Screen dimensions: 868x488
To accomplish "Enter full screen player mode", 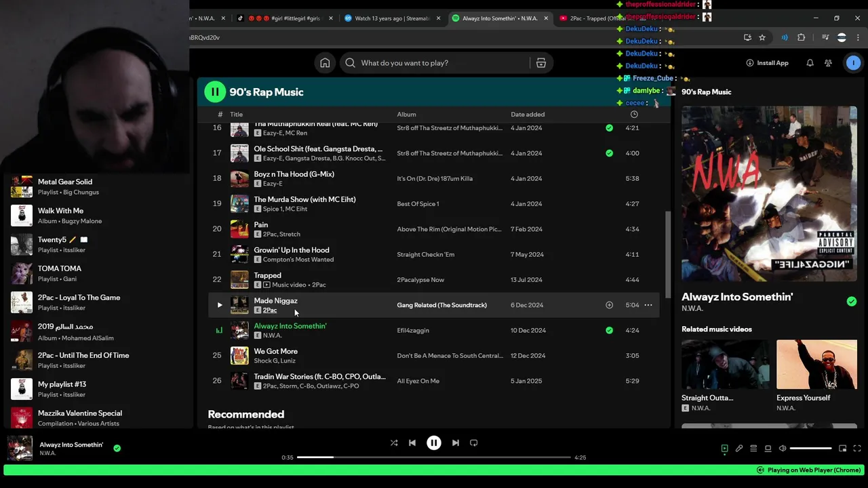I will pyautogui.click(x=857, y=448).
